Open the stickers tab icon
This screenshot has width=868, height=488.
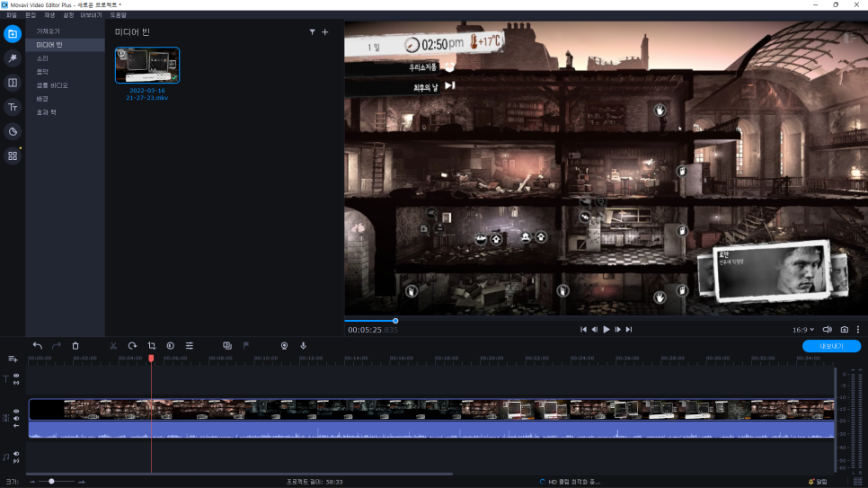[x=13, y=131]
